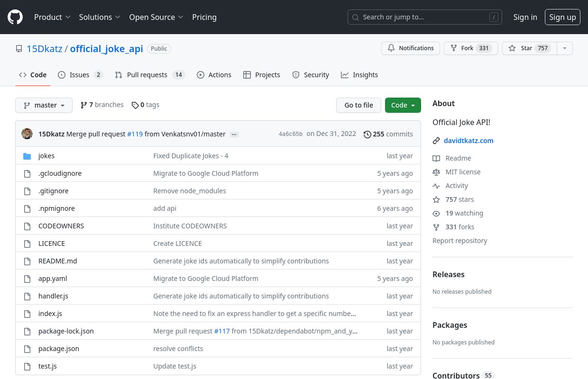Click the tag icon beside 0 tags

tap(135, 105)
